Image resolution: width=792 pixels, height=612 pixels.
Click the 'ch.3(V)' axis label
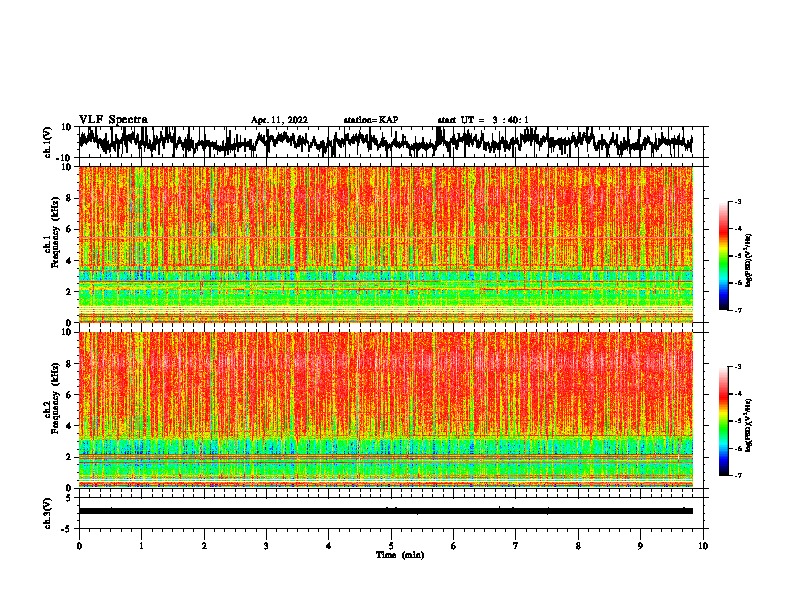pyautogui.click(x=48, y=514)
